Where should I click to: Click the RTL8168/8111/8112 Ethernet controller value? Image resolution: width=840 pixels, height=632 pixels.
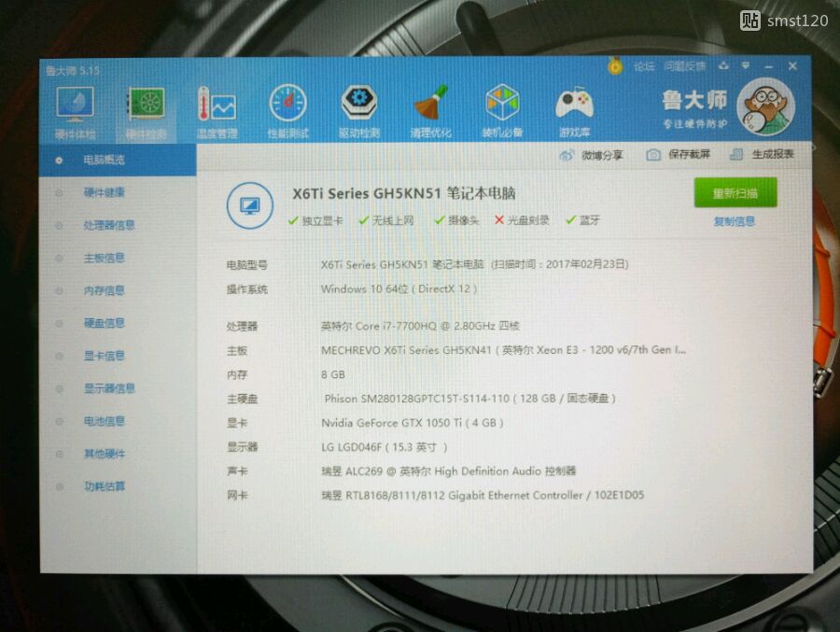(x=483, y=496)
